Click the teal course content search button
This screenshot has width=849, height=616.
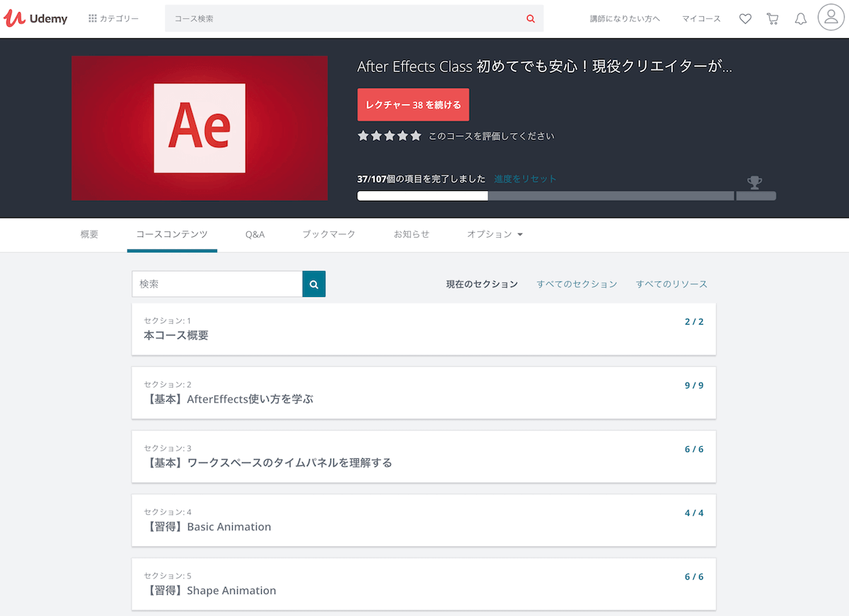click(314, 284)
